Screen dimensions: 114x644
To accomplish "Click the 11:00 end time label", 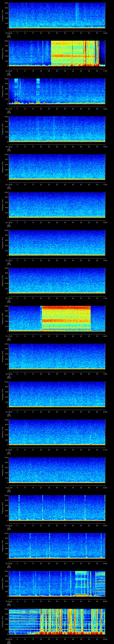I will click(105, 71).
